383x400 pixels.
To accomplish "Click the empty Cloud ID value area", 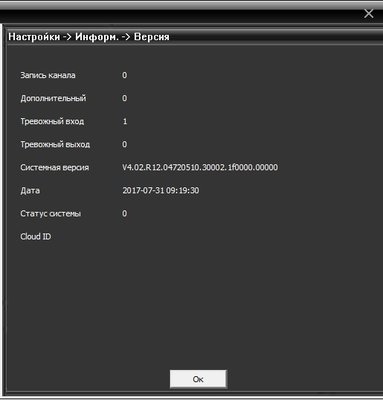I will [x=200, y=237].
